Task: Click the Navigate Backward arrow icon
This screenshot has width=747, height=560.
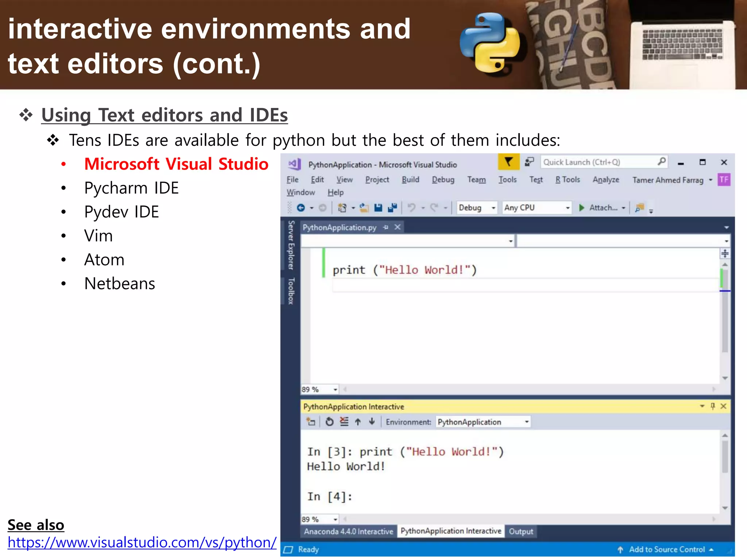Action: (x=301, y=208)
